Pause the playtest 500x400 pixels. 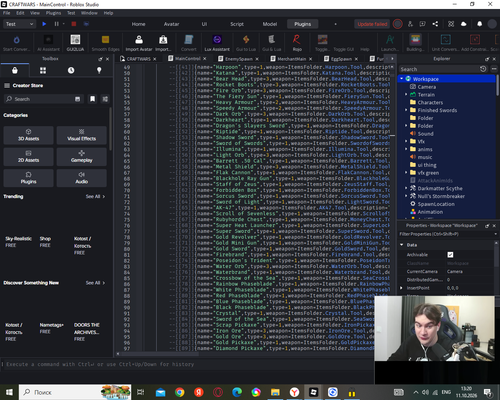(56, 24)
